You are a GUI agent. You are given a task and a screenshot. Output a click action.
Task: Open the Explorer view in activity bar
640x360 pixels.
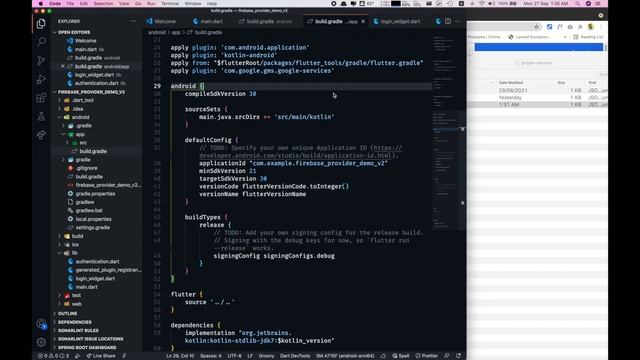pyautogui.click(x=41, y=24)
